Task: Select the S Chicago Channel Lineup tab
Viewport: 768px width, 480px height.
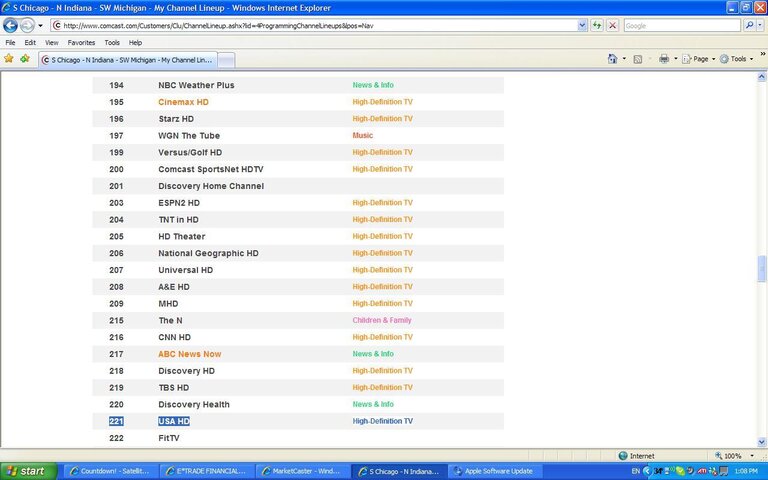Action: pos(128,60)
